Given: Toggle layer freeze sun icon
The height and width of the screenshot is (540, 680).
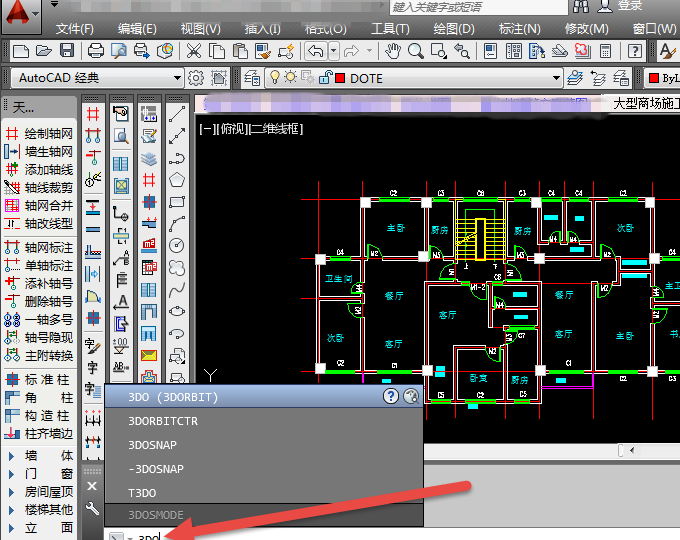Looking at the screenshot, I should click(x=290, y=78).
